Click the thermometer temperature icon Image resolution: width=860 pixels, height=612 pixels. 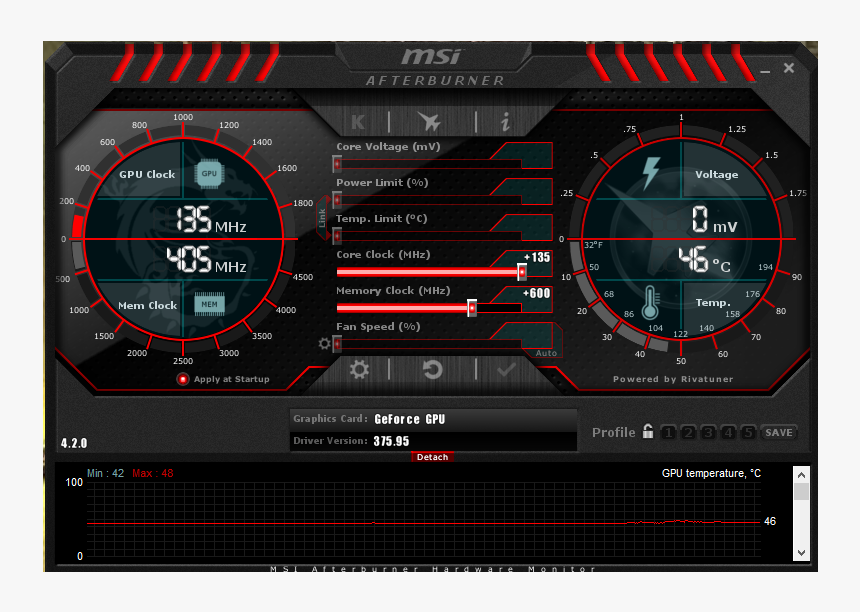coord(650,302)
